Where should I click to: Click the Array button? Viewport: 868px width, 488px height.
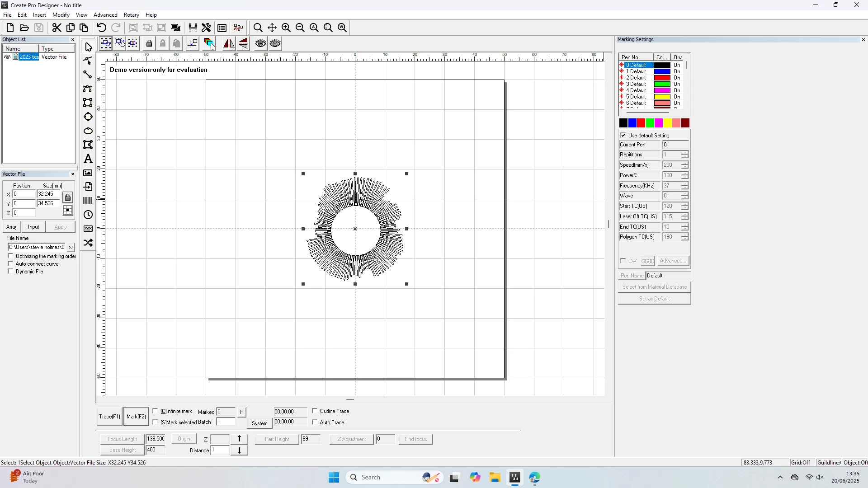(x=12, y=227)
